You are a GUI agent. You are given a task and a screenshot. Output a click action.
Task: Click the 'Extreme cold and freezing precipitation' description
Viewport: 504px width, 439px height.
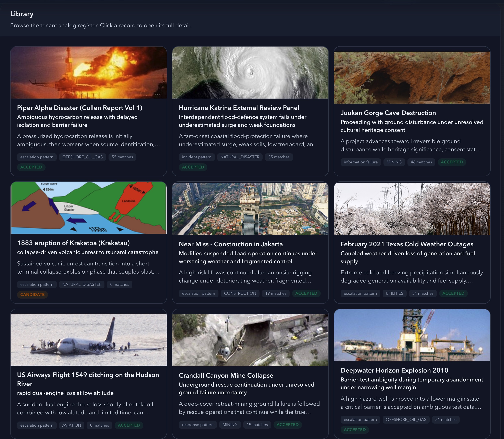[x=412, y=277]
